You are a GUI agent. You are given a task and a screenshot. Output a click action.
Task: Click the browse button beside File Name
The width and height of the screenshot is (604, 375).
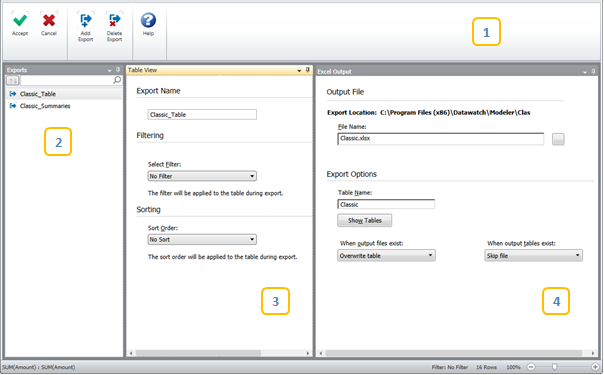click(x=558, y=139)
